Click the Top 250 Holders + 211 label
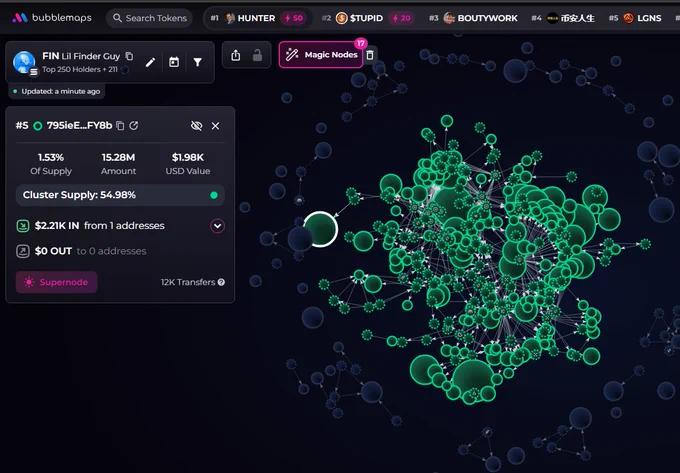 [80, 69]
